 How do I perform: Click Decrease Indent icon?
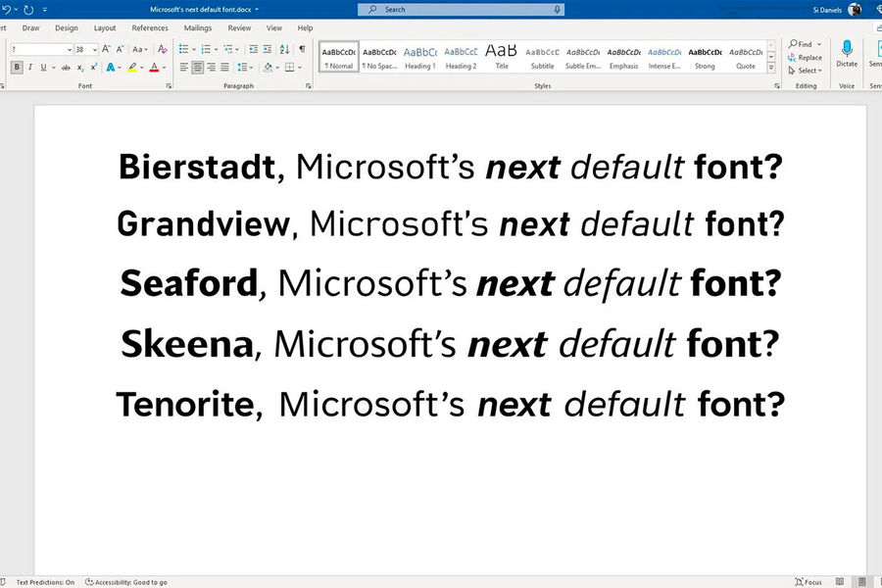pos(254,49)
